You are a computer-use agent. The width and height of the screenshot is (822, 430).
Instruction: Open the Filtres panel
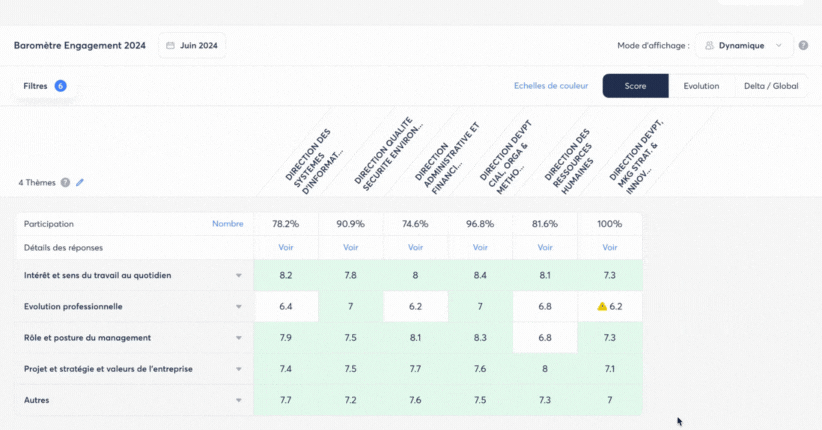(x=36, y=86)
